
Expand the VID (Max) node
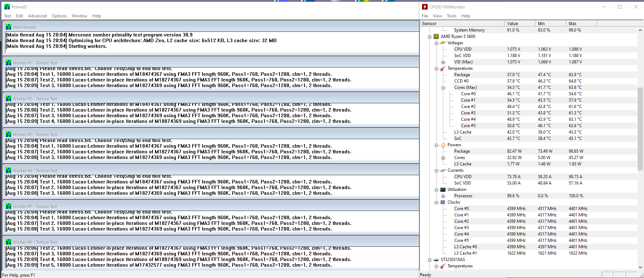point(443,62)
